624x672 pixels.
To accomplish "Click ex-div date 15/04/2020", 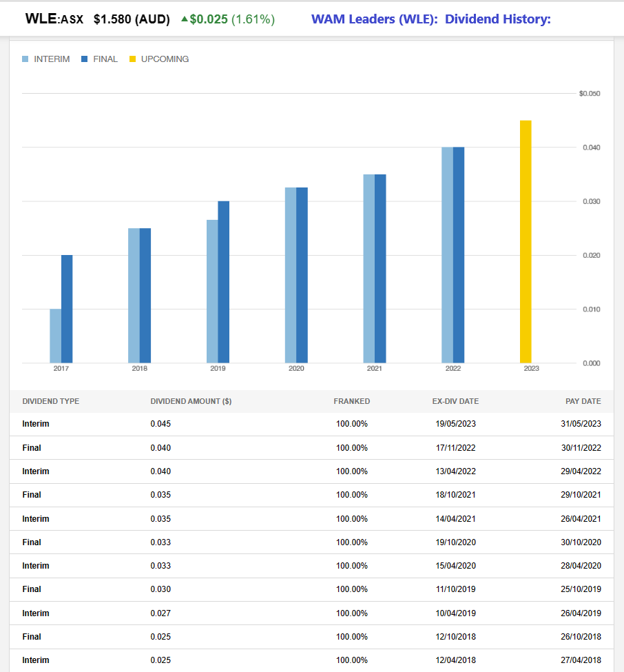I will point(456,566).
